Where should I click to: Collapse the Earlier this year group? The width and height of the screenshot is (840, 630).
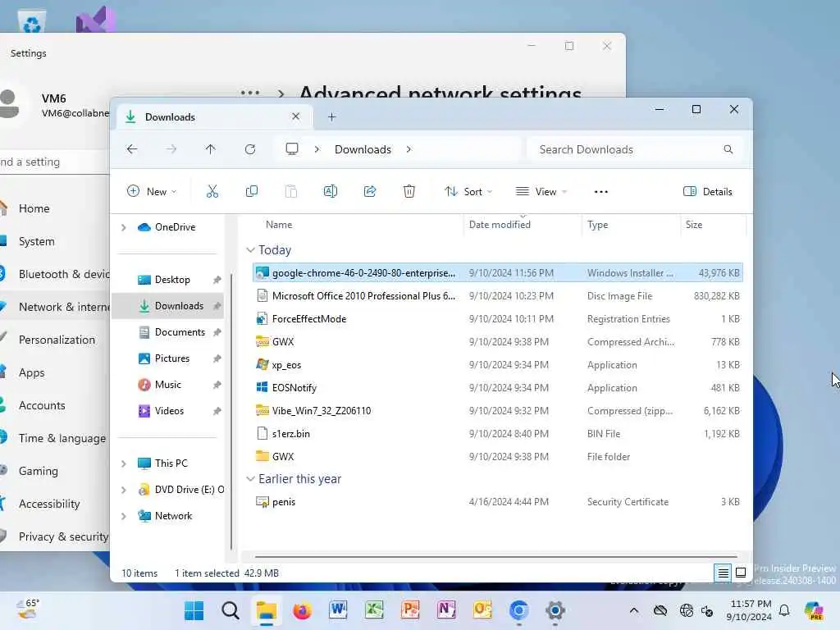[x=250, y=479]
